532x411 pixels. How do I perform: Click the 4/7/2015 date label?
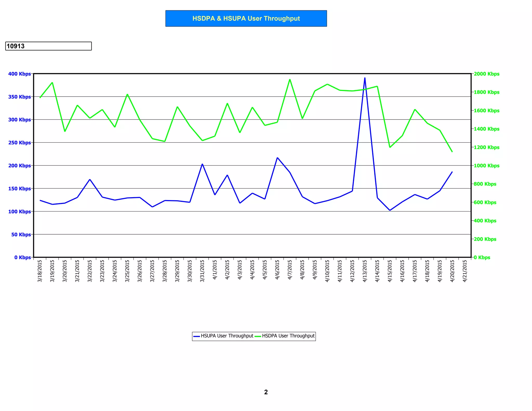click(x=290, y=270)
